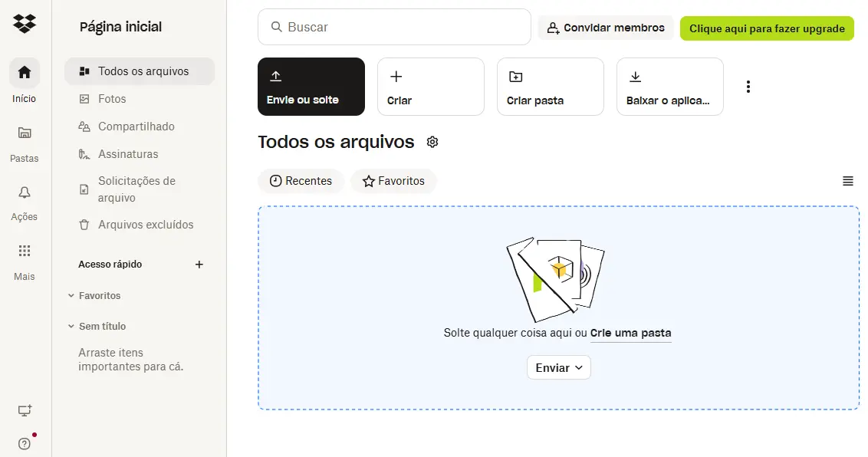The width and height of the screenshot is (868, 457).
Task: Click the green upgrade button
Action: 766,27
